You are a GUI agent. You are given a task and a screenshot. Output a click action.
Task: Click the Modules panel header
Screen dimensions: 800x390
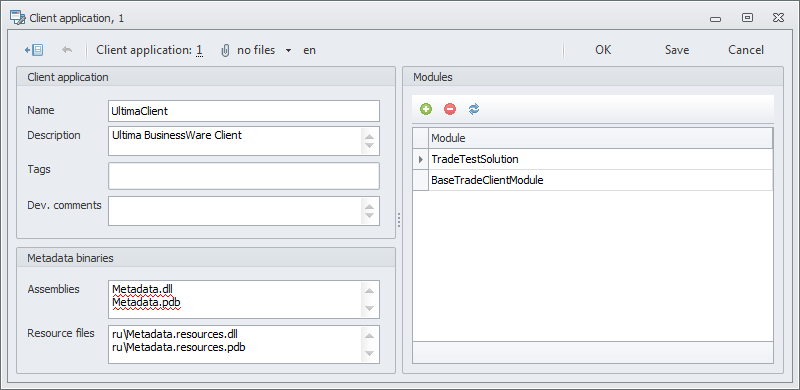pyautogui.click(x=593, y=77)
